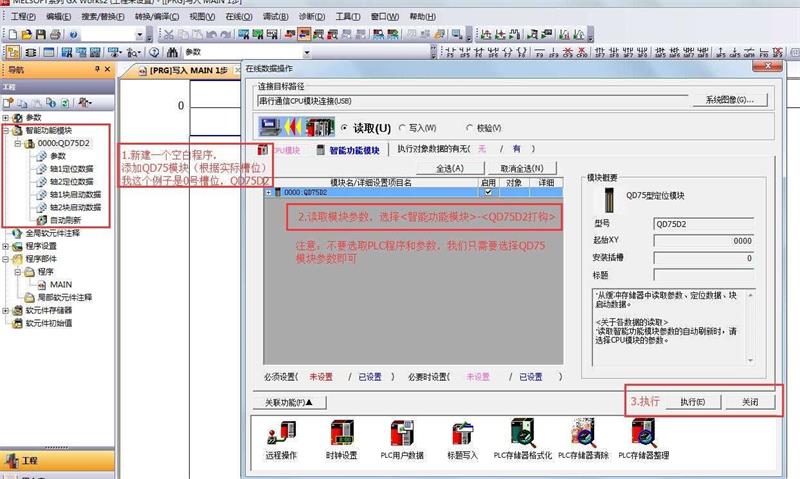Open the PLC memory arrangement (整理) icon

(643, 433)
